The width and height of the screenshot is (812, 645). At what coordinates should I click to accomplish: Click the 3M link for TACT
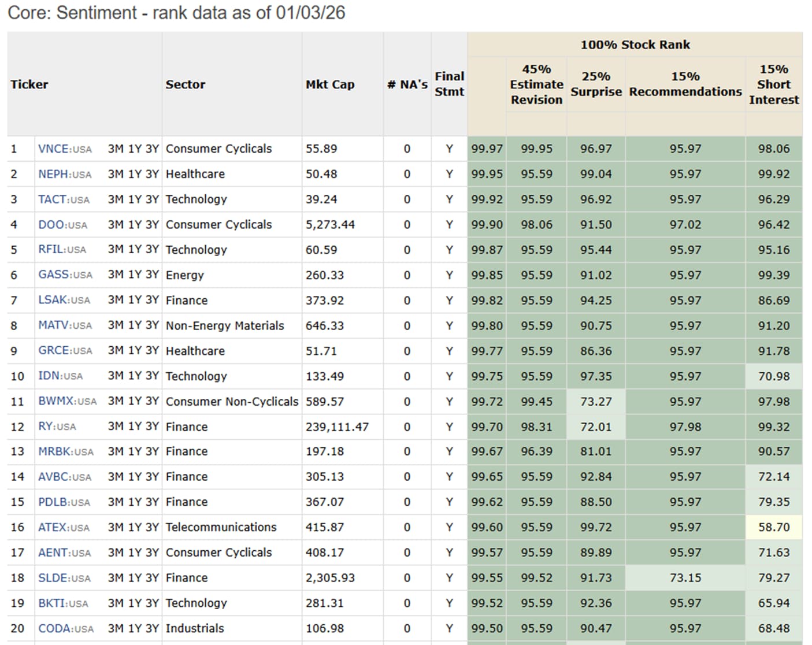(x=115, y=199)
